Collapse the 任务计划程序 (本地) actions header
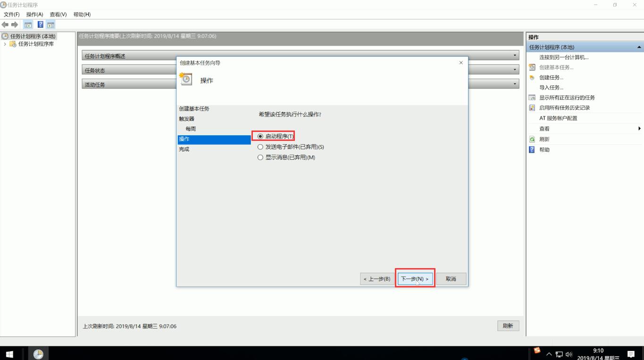 pyautogui.click(x=639, y=47)
